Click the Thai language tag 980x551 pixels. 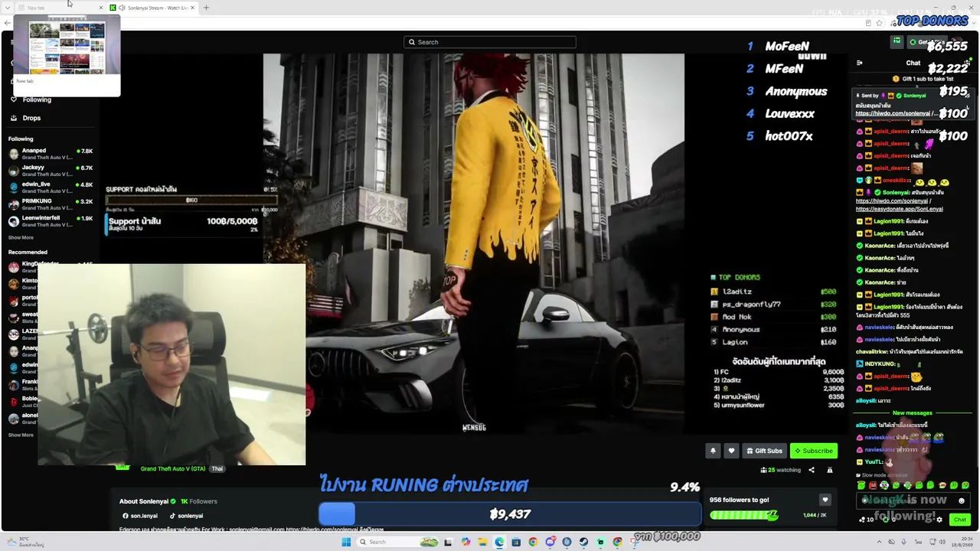click(x=217, y=469)
